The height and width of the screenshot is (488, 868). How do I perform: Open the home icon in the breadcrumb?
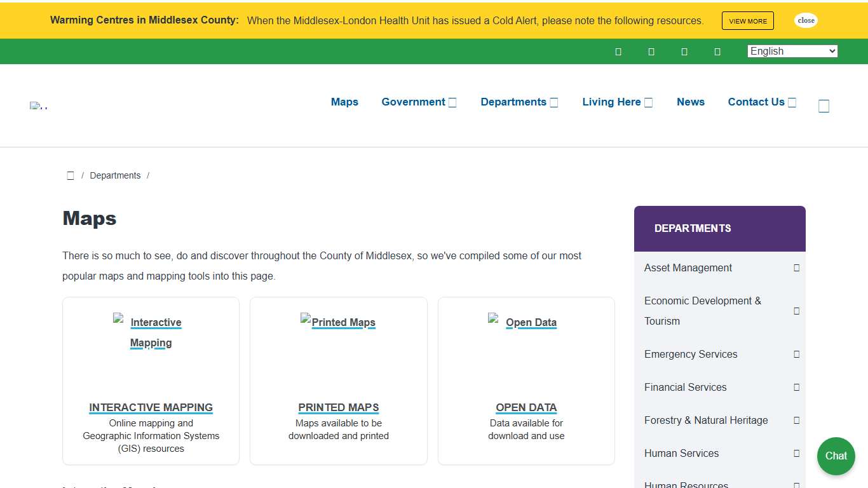pos(71,175)
